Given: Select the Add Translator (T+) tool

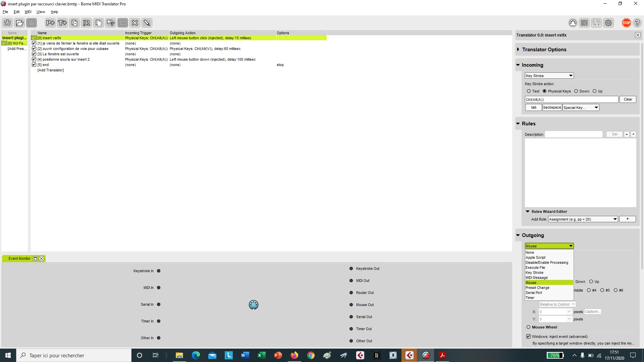Looking at the screenshot, I should pos(62,23).
